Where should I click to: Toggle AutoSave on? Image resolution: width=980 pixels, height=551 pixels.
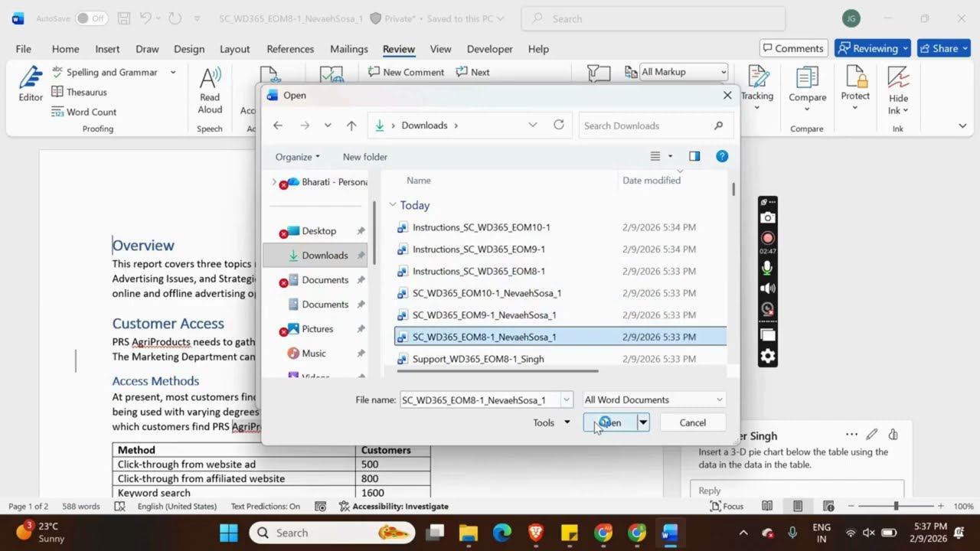click(91, 18)
